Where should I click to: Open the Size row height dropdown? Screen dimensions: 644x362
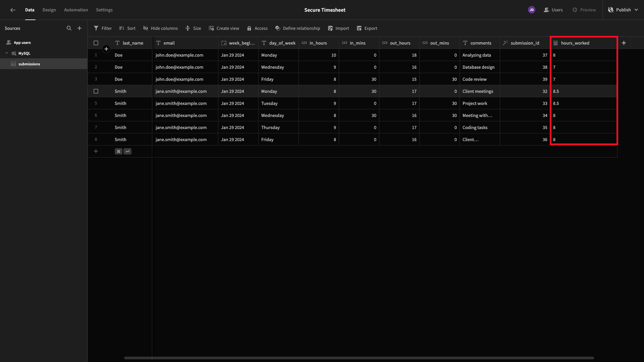[x=193, y=28]
